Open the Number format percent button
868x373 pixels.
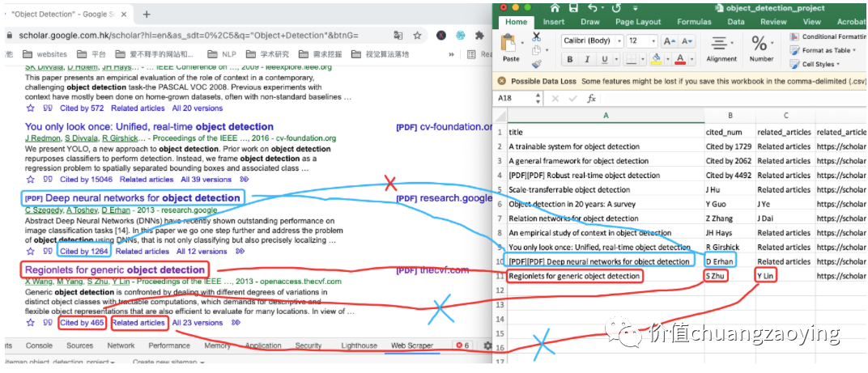(761, 49)
